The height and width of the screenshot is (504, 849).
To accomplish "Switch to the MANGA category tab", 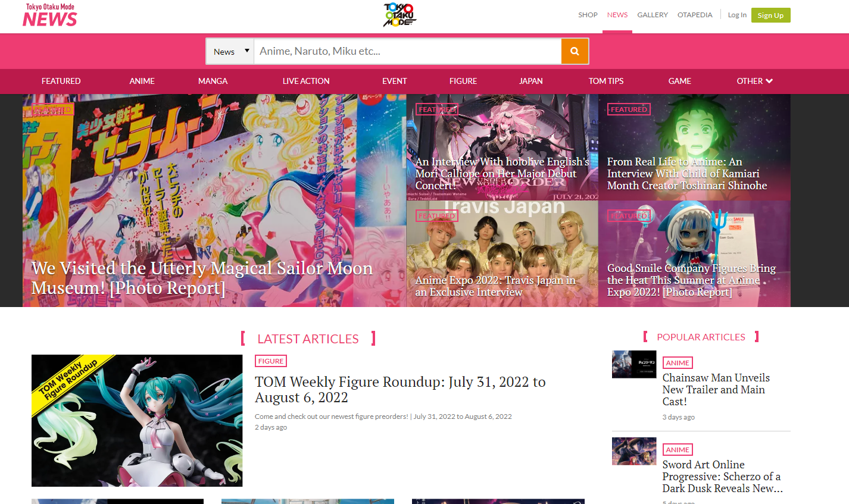I will [x=213, y=81].
